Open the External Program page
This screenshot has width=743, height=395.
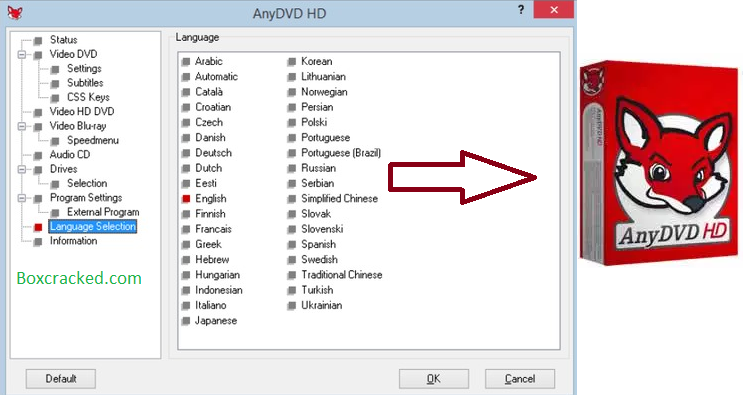pos(103,212)
